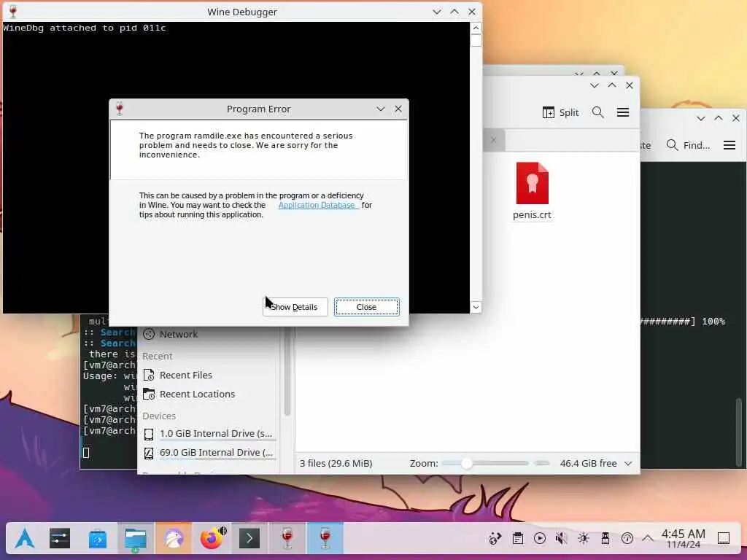Image resolution: width=747 pixels, height=560 pixels.
Task: Click the file manager window minimize chevron
Action: (594, 86)
